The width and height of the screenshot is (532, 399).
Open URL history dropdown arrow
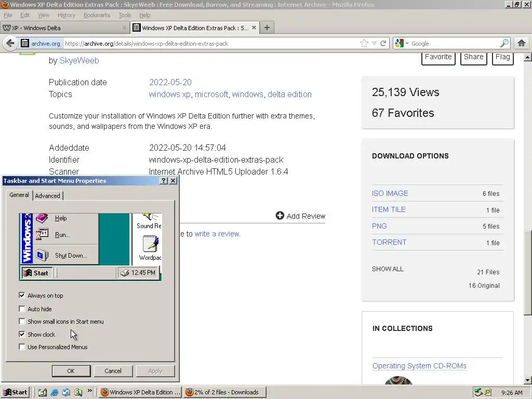tap(374, 44)
